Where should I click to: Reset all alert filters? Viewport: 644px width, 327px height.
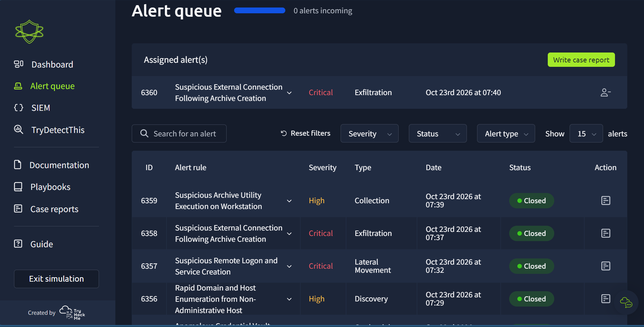(x=305, y=133)
